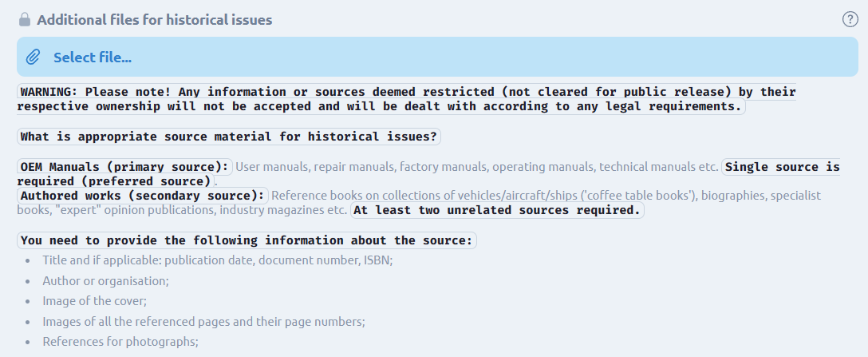Click the "Title and if applicable" bullet item
The image size is (868, 357).
click(x=217, y=260)
